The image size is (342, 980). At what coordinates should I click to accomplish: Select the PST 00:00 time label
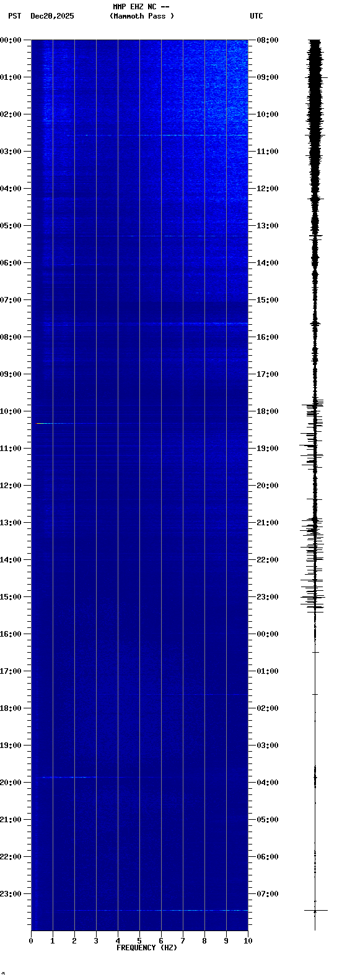coord(11,40)
